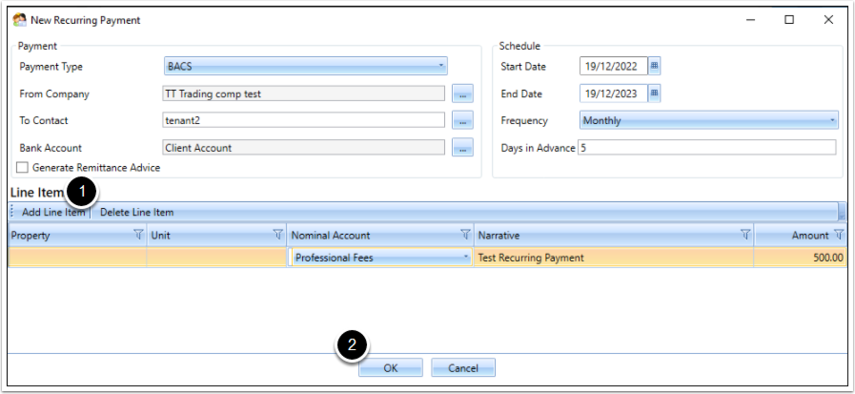This screenshot has height=394, width=855.
Task: Expand the Payment Type BACS dropdown
Action: pyautogui.click(x=305, y=66)
